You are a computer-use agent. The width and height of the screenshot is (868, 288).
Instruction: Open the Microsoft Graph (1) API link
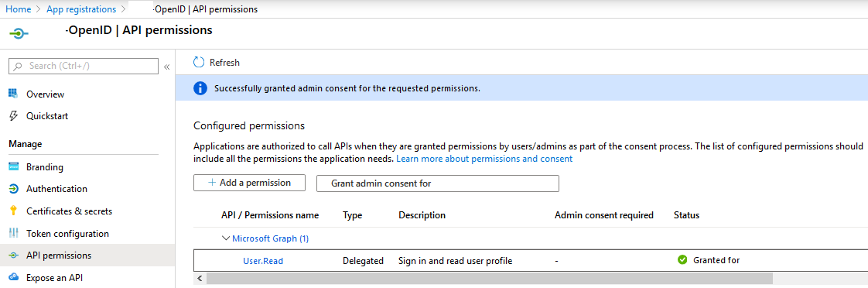click(270, 238)
